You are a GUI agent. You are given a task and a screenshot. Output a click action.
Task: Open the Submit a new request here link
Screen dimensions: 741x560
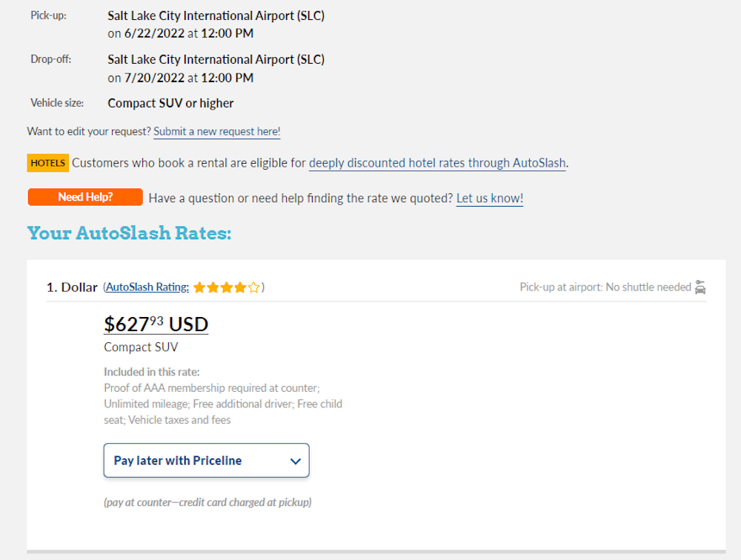(217, 132)
